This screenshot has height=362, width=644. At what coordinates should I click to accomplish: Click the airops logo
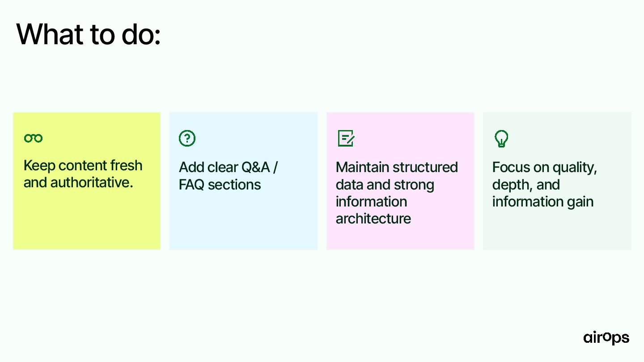pos(606,337)
